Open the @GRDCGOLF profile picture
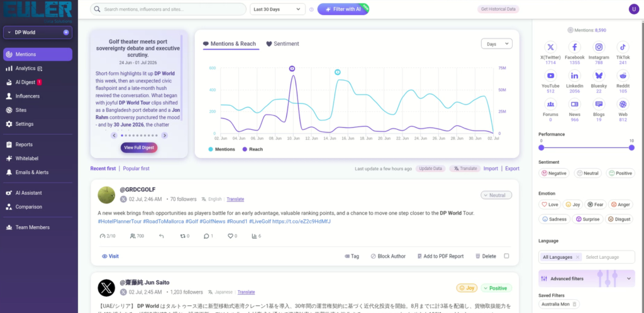The width and height of the screenshot is (644, 313). pos(106,195)
